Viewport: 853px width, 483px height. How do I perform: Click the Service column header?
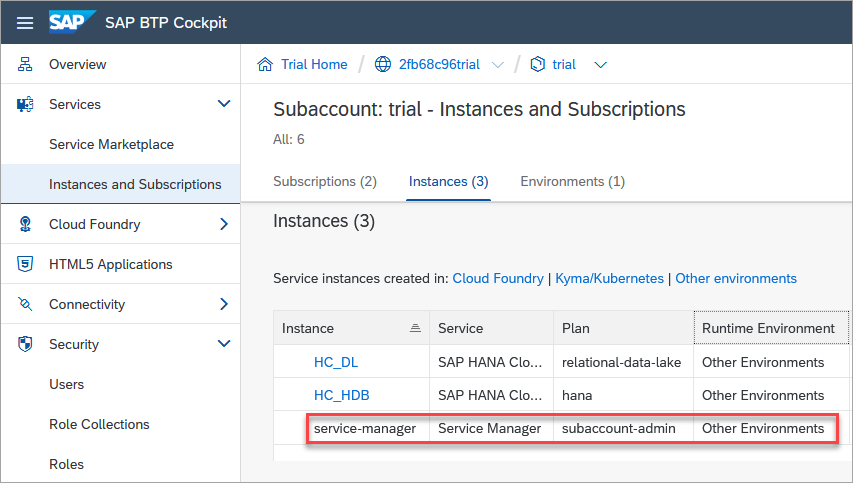[x=492, y=328]
